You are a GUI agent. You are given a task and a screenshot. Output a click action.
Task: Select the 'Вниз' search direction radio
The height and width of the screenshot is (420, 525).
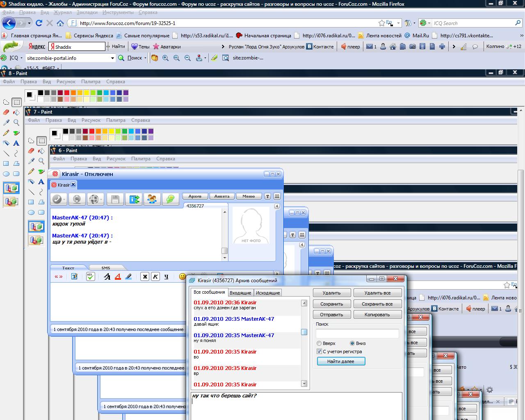pos(352,343)
